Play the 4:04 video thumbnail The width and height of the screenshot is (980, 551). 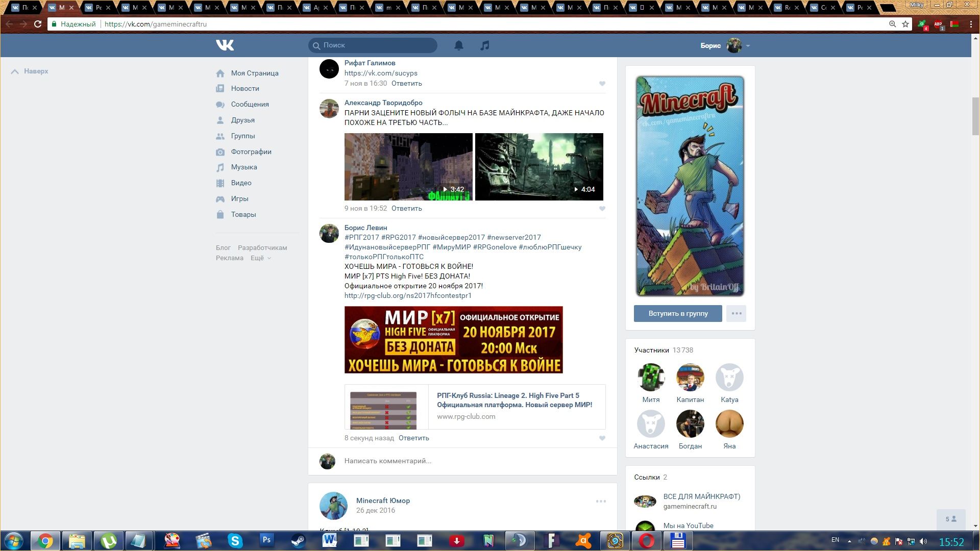[539, 166]
